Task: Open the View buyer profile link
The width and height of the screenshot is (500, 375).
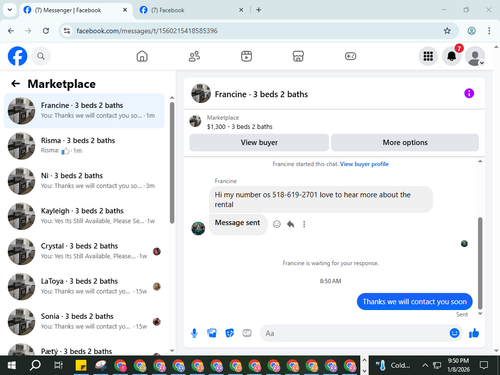Action: click(364, 164)
